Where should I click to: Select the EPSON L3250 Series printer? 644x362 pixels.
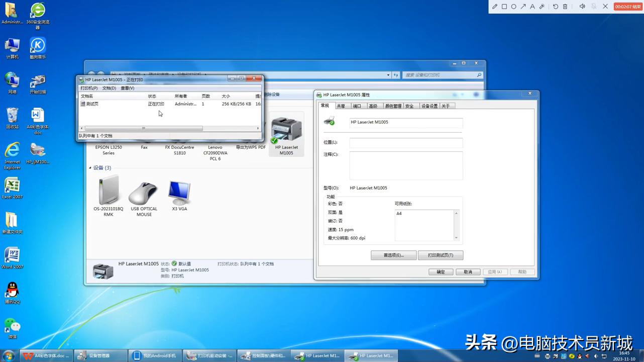click(x=109, y=150)
